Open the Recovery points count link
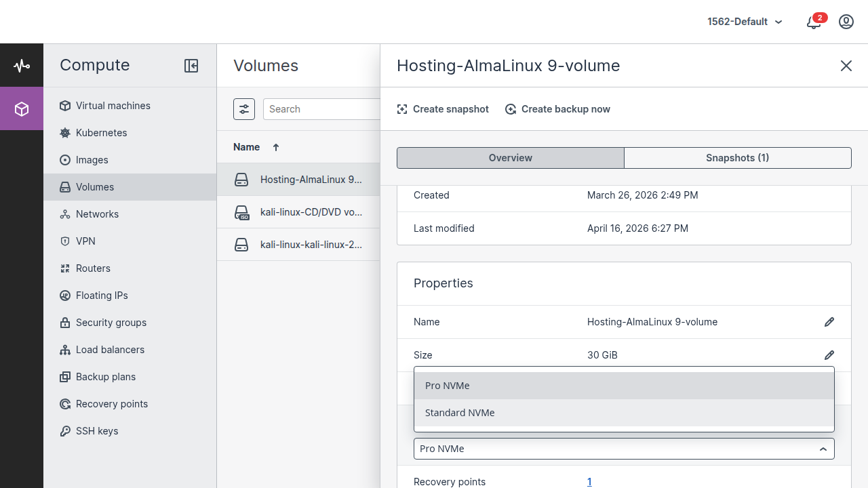The height and width of the screenshot is (488, 868). (x=589, y=482)
